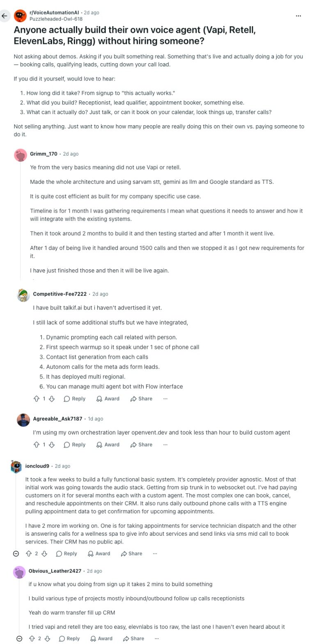Share the Agreeable_Ask7187 comment
Viewport: 314px width, 644px height.
tap(141, 445)
